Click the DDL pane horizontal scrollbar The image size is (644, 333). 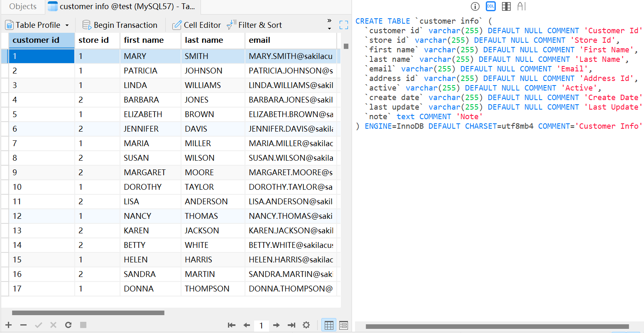click(x=497, y=326)
